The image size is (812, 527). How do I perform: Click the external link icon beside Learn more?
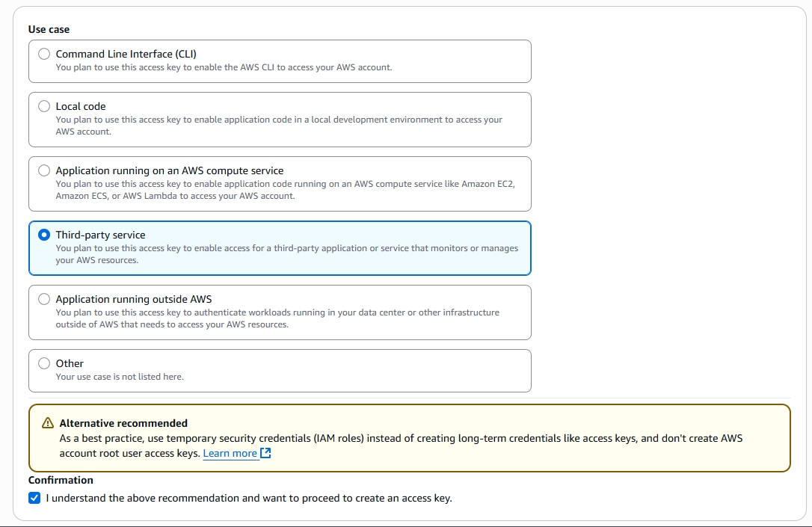(x=265, y=453)
